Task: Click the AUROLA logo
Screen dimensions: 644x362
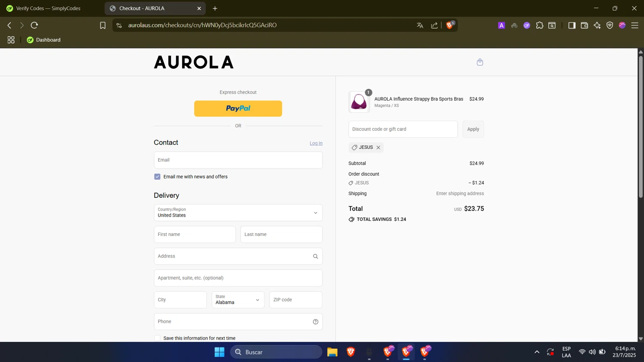Action: (x=194, y=63)
